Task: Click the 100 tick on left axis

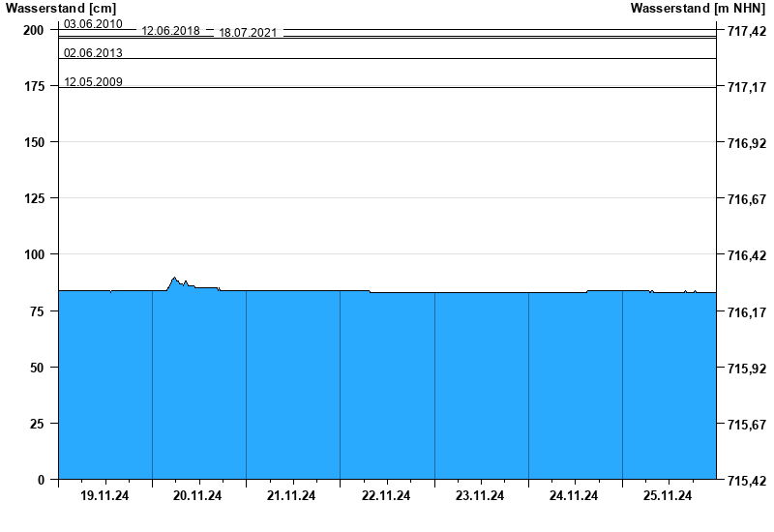Action: [34, 254]
